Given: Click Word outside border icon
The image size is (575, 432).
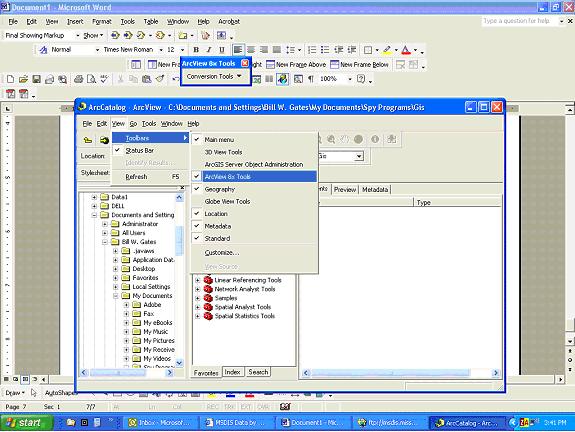Looking at the screenshot, I should [368, 50].
